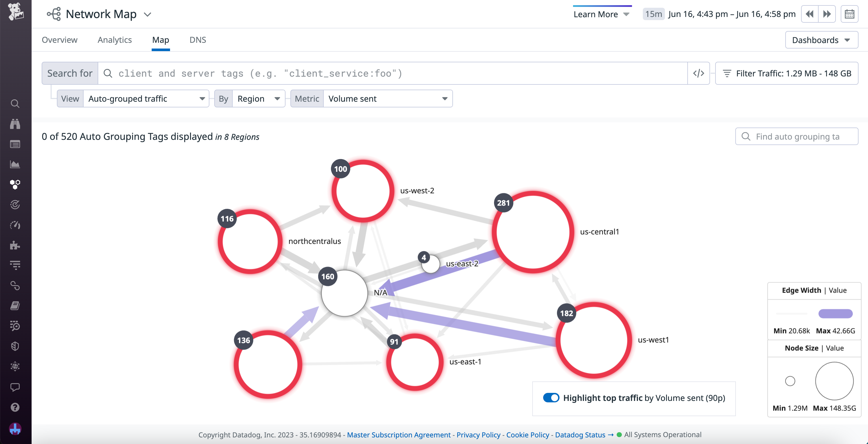Viewport: 868px width, 444px height.
Task: Click the calendar icon next to time range
Action: [x=850, y=14]
